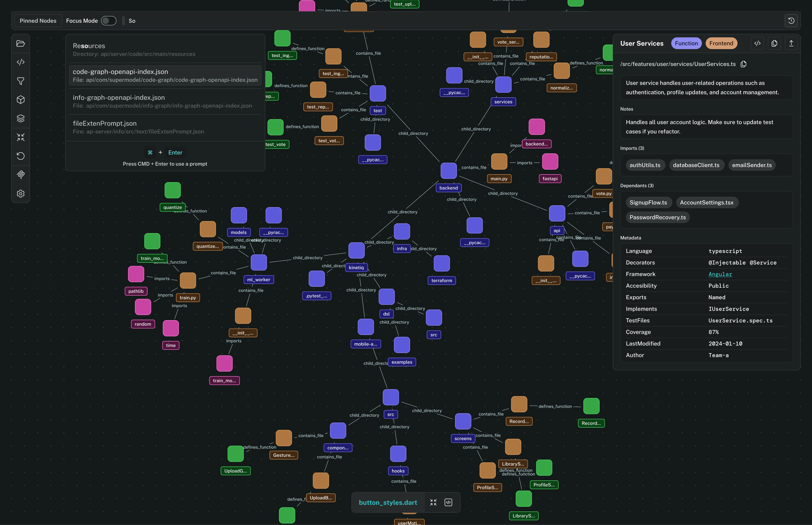Click export upload icon in details panel
Viewport: 812px width, 525px height.
[791, 43]
